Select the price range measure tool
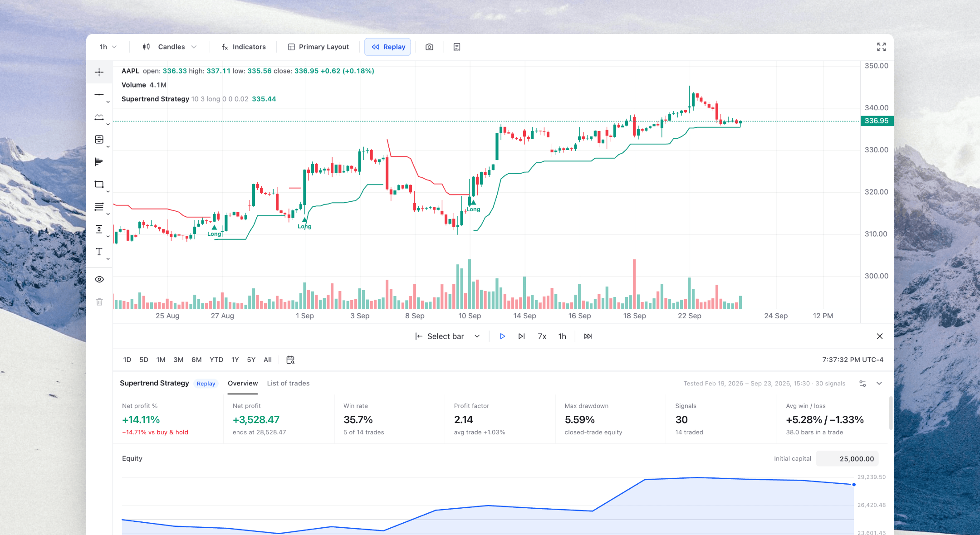The width and height of the screenshot is (980, 535). [99, 229]
